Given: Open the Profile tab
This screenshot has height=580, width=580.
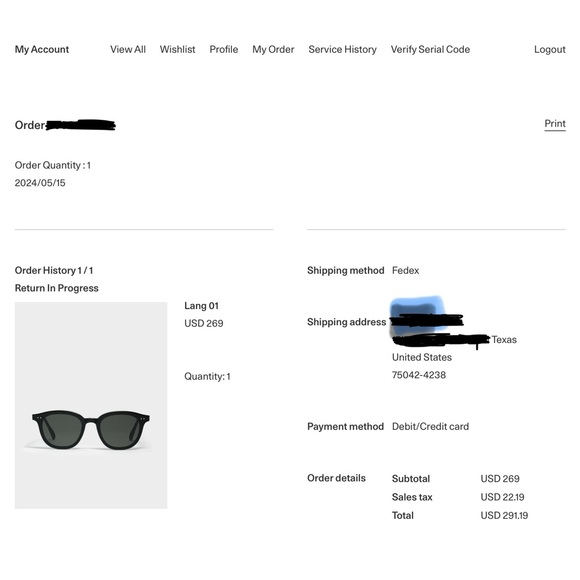Looking at the screenshot, I should point(224,50).
